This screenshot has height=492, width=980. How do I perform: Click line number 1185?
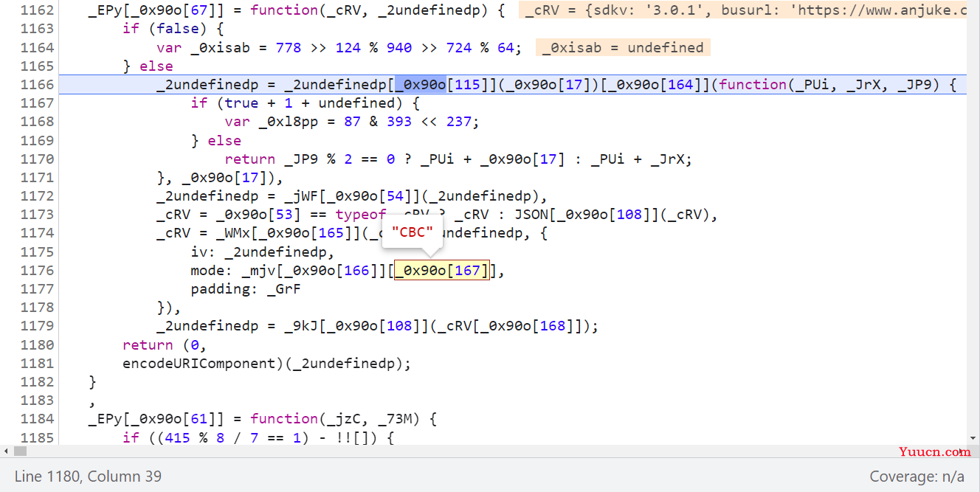tap(37, 437)
